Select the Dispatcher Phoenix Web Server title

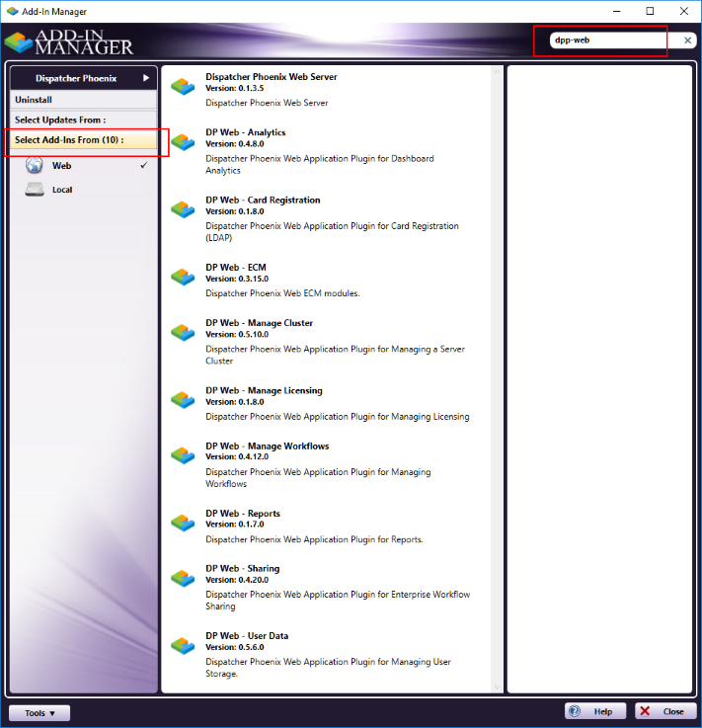click(272, 77)
